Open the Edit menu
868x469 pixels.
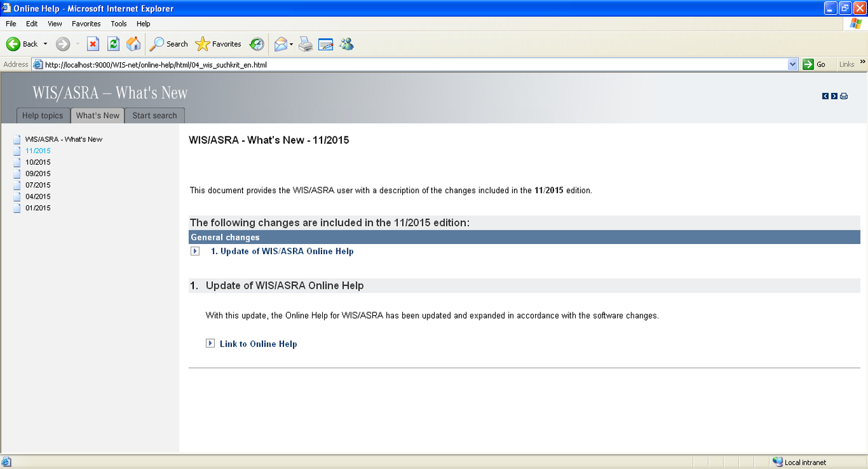click(32, 24)
